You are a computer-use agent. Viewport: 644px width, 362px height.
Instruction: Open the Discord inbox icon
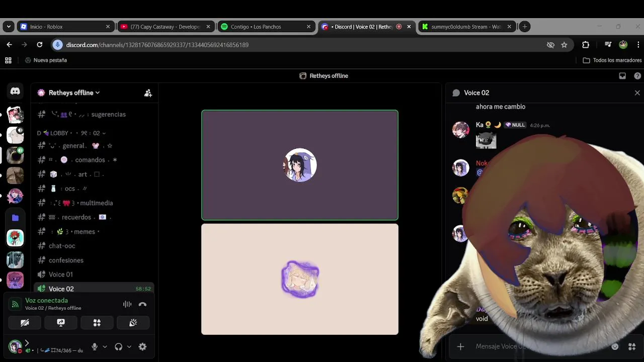point(622,76)
